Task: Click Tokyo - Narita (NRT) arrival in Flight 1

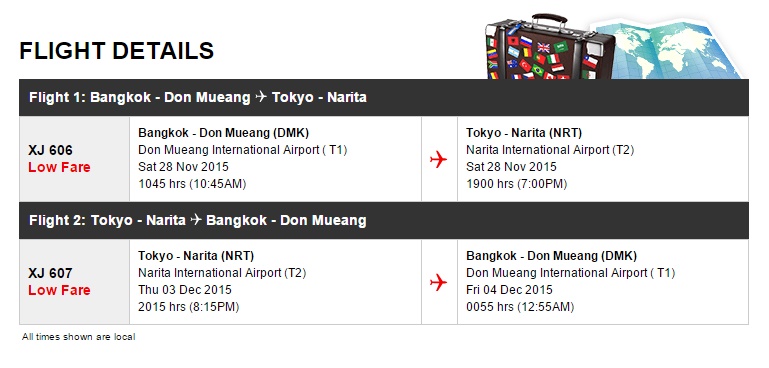Action: pos(524,133)
